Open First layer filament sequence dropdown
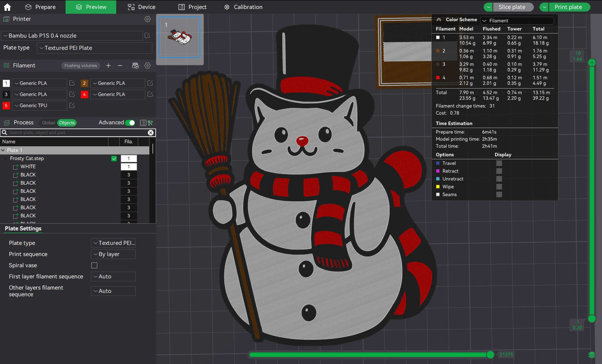 point(113,277)
